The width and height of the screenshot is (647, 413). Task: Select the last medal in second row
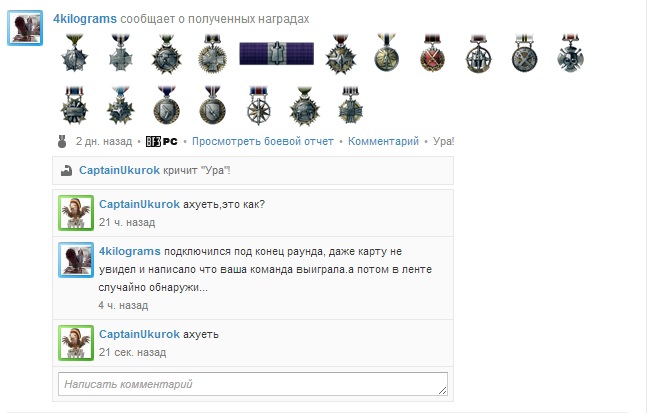[x=351, y=106]
